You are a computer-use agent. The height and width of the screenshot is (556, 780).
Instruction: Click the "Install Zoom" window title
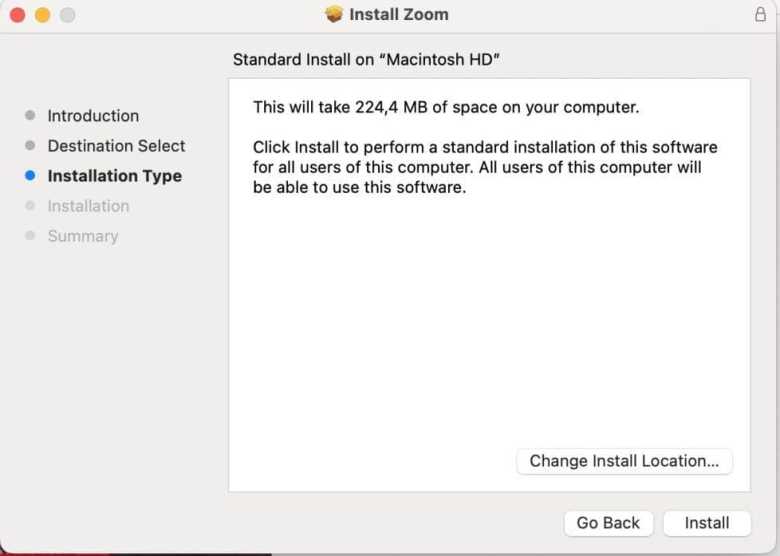click(398, 15)
